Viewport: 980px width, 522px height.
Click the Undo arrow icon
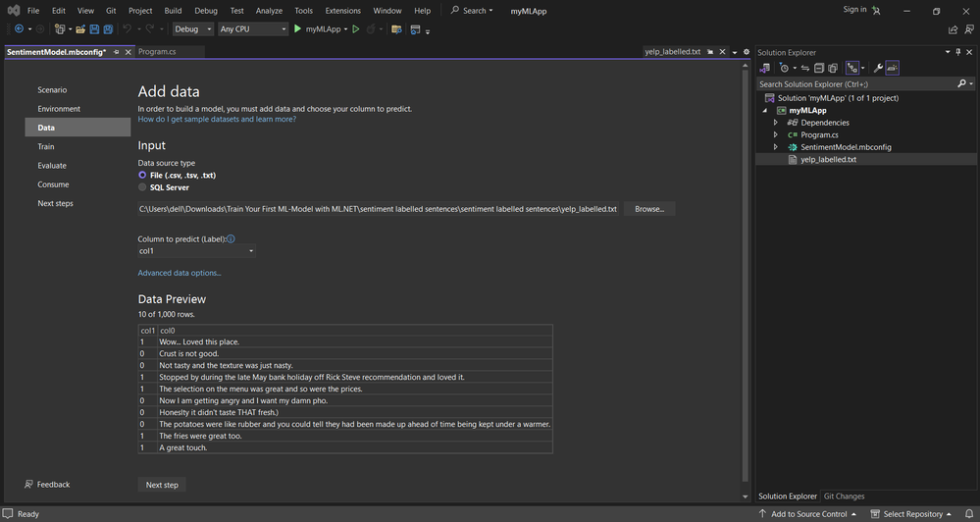127,28
